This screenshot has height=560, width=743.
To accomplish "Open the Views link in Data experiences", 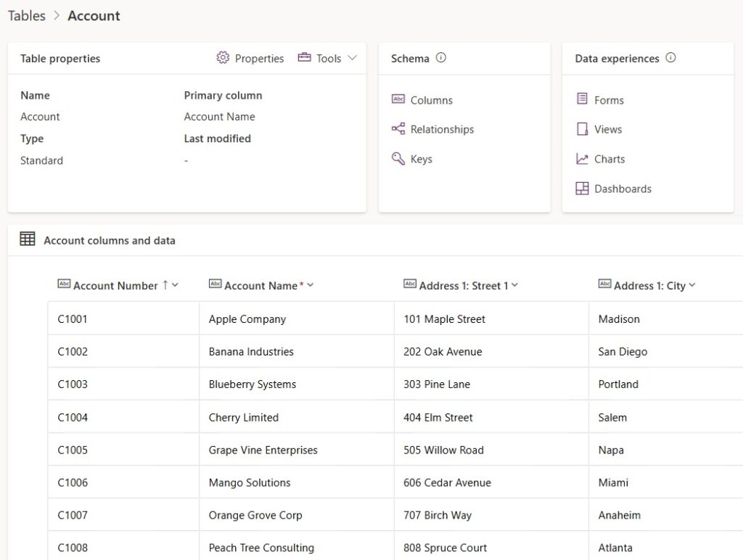I will click(x=608, y=129).
